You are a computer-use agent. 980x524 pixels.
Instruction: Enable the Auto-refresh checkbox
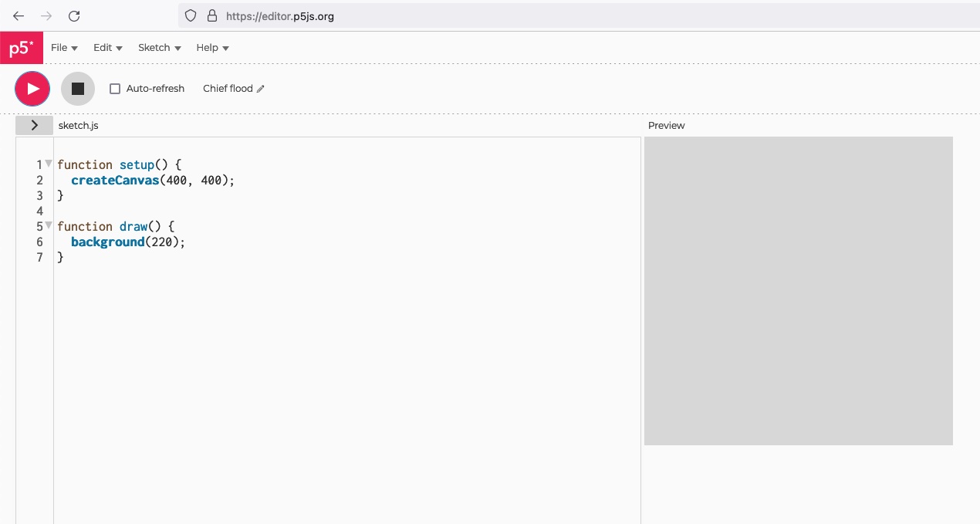115,89
